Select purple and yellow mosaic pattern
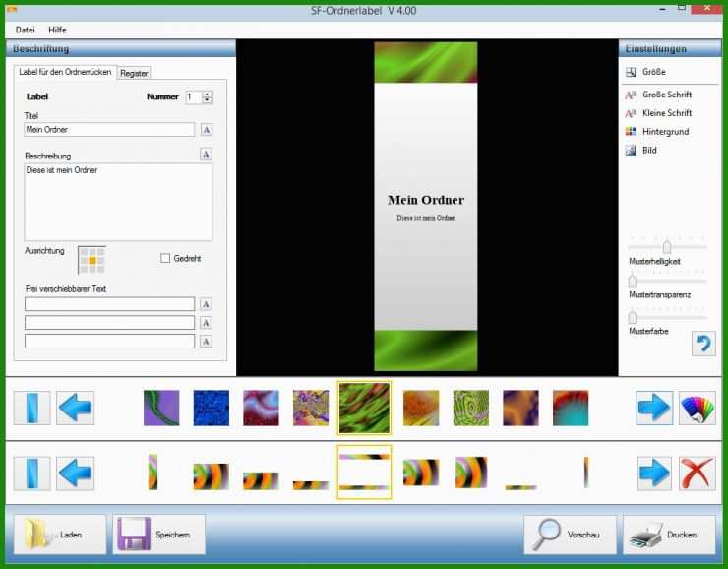The width and height of the screenshot is (728, 569). tap(311, 408)
